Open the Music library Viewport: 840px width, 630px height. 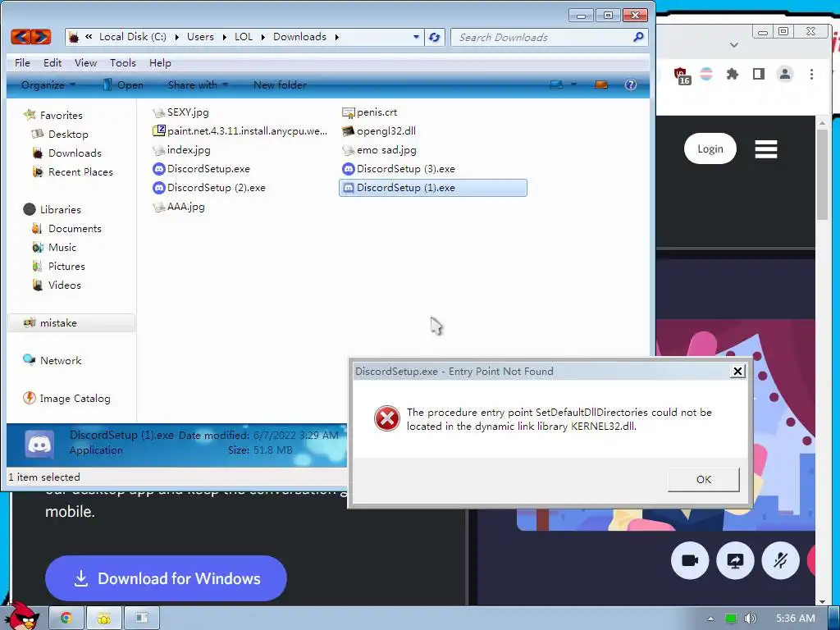tap(54, 248)
